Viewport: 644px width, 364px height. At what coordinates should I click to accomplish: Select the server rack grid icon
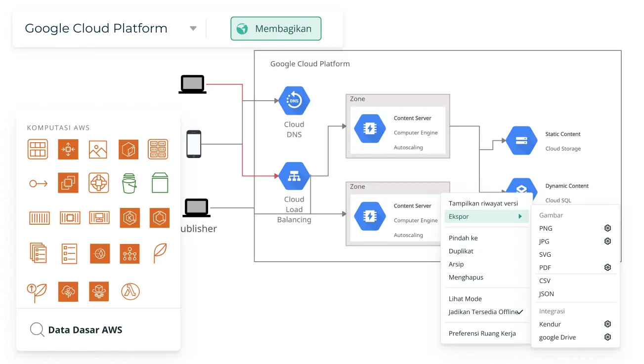coord(158,149)
